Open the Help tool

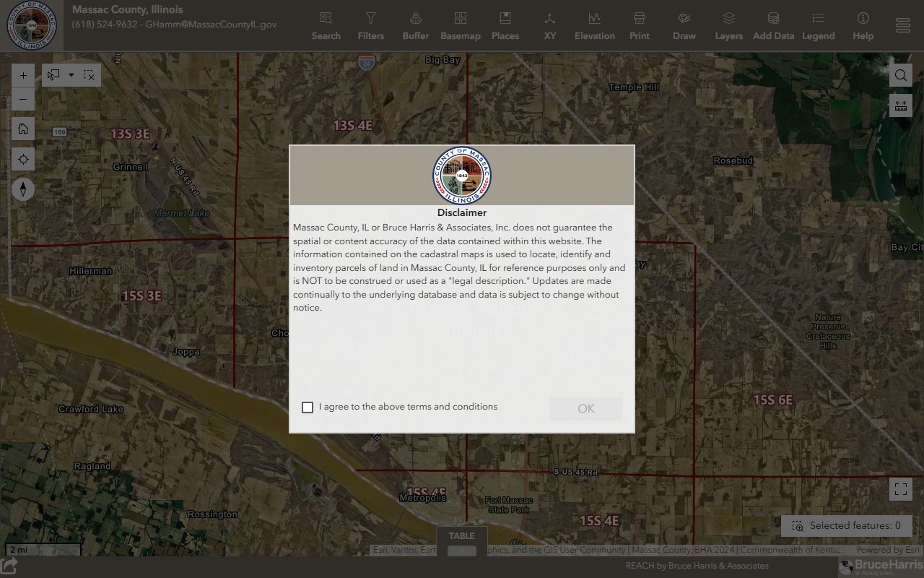pyautogui.click(x=863, y=26)
